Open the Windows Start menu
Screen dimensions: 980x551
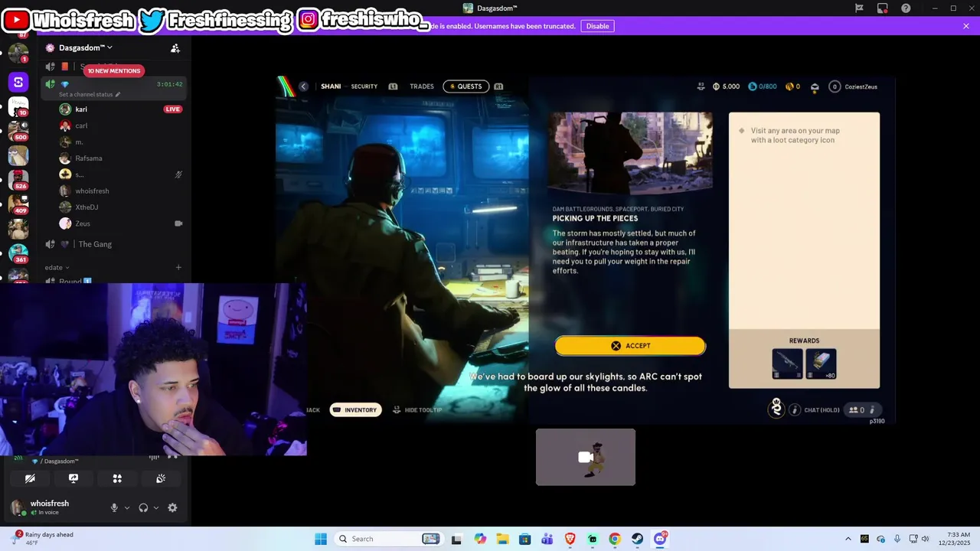point(321,539)
